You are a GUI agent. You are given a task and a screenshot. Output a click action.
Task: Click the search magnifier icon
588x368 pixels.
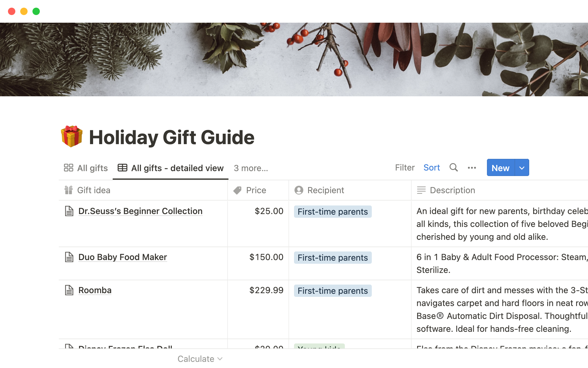(454, 167)
